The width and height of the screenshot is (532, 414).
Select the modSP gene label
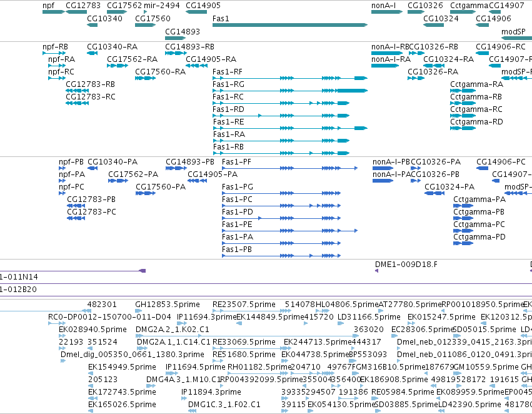tap(513, 31)
